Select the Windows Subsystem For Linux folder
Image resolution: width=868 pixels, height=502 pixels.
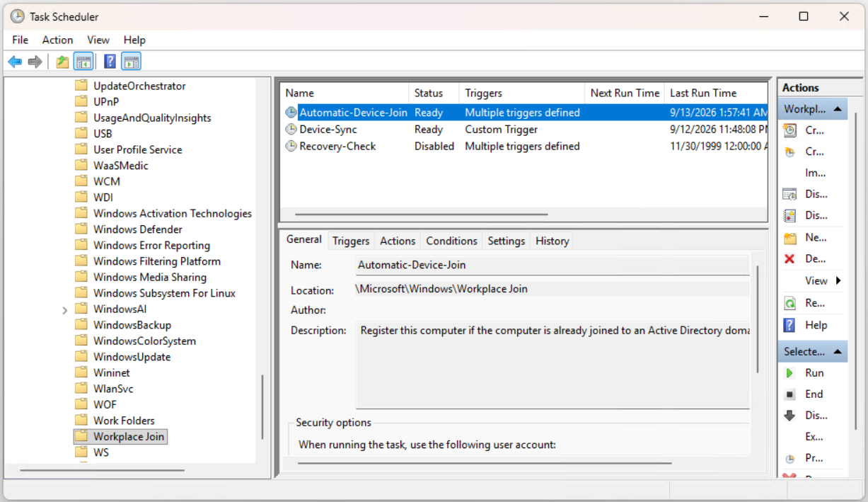coord(164,293)
